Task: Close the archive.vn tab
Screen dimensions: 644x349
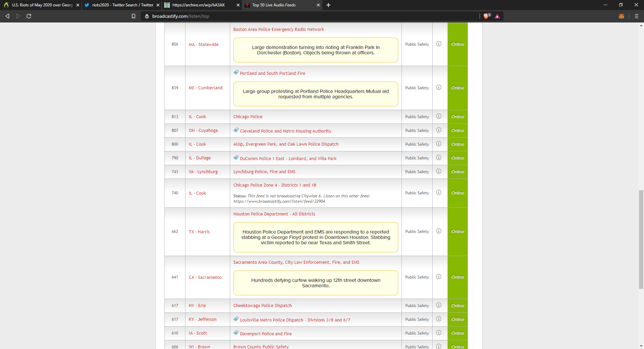Action: (238, 5)
